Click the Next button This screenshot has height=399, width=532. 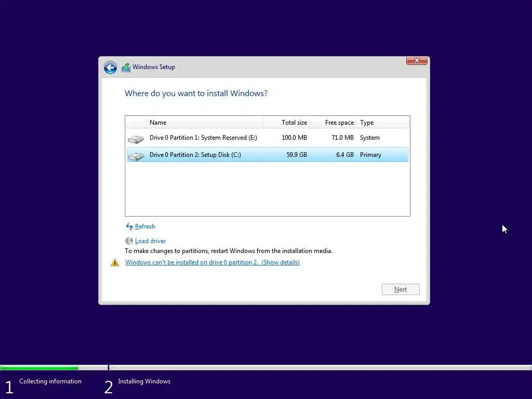click(401, 289)
